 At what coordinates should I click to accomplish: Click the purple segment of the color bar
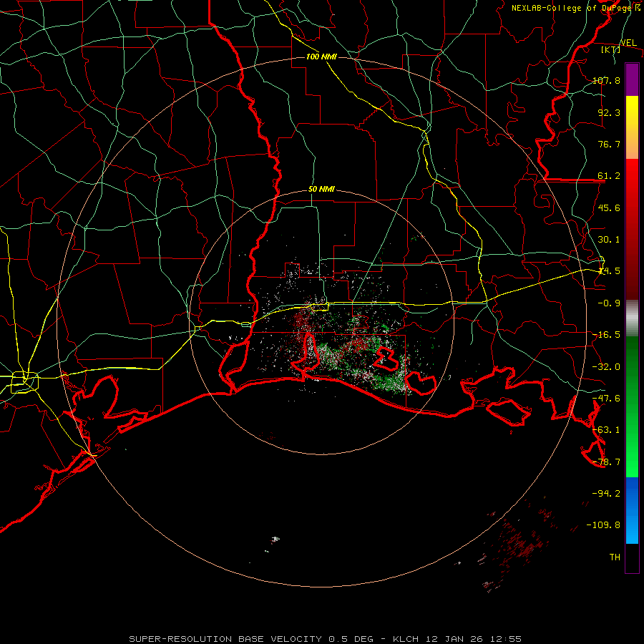coord(632,79)
